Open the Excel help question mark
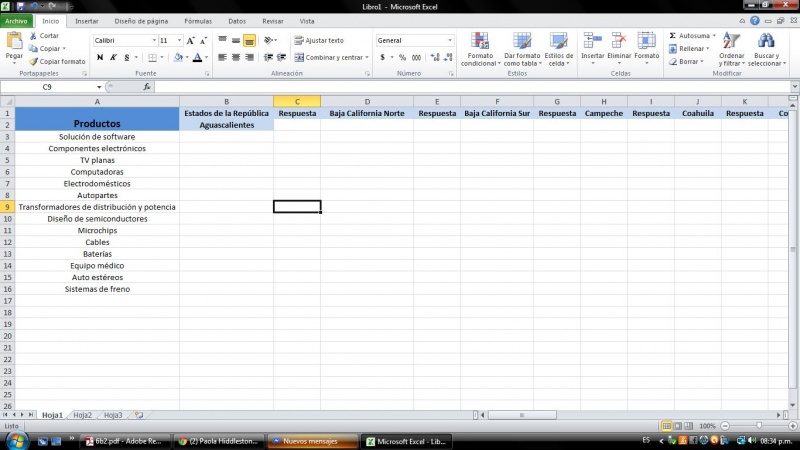Viewport: 800px width, 450px height. 756,20
